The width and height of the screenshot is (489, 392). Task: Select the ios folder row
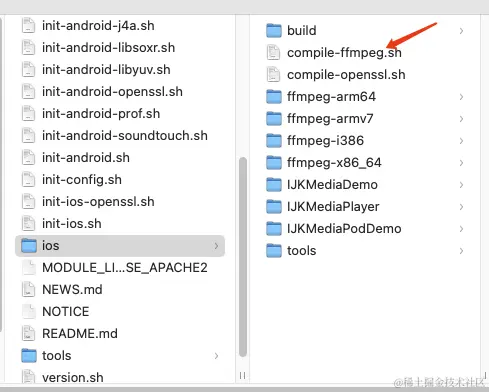[x=120, y=246]
